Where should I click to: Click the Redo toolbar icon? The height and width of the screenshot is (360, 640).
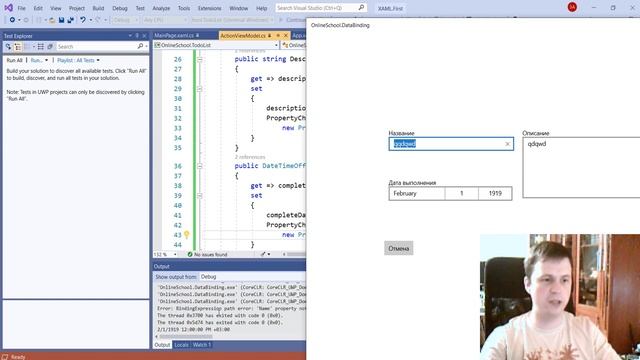(x=98, y=20)
